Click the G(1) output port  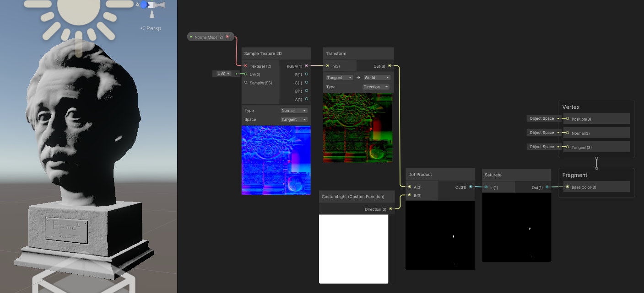click(x=307, y=82)
